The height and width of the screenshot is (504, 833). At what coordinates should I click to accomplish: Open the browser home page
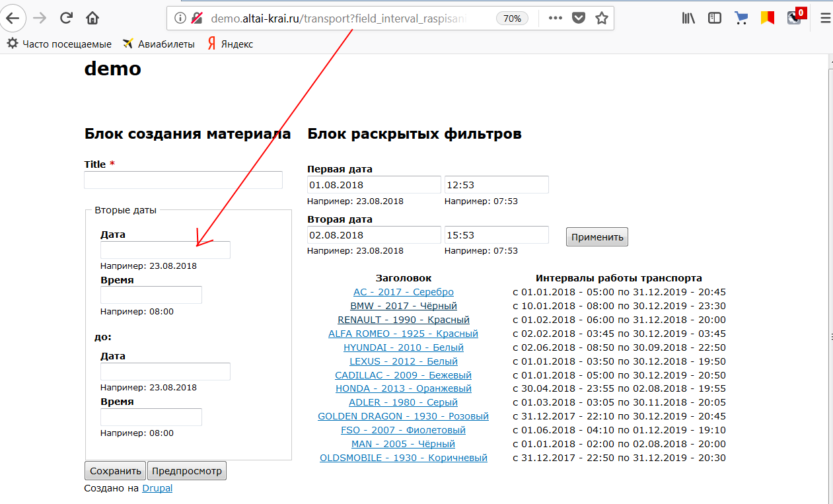[92, 18]
